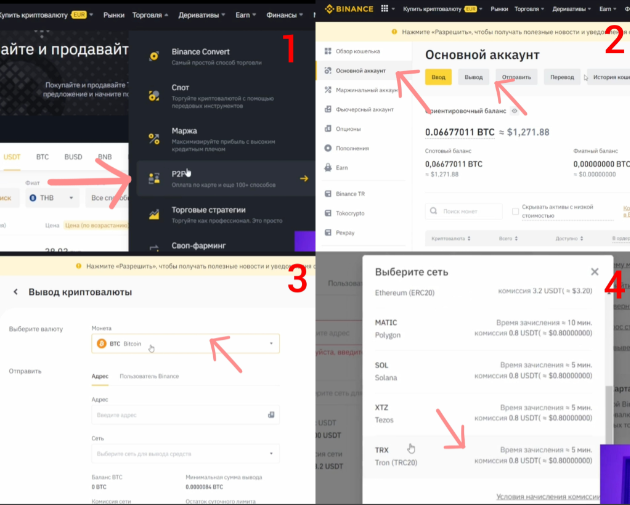Image resolution: width=630 pixels, height=505 pixels.
Task: Sort the table by Всего column
Action: (508, 239)
